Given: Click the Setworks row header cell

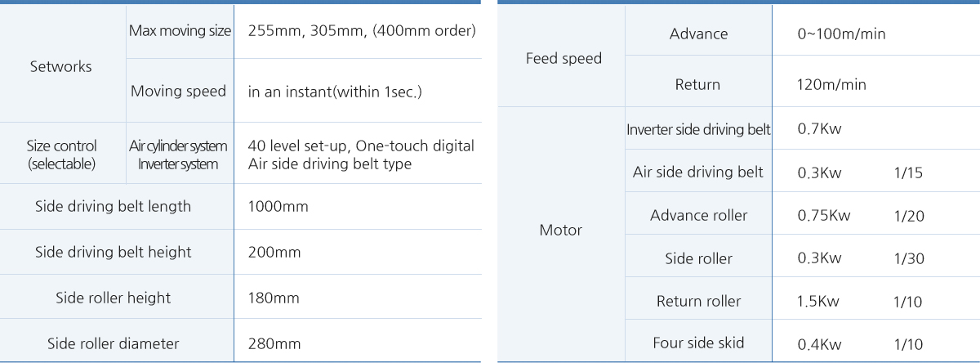Looking at the screenshot, I should pyautogui.click(x=61, y=67).
